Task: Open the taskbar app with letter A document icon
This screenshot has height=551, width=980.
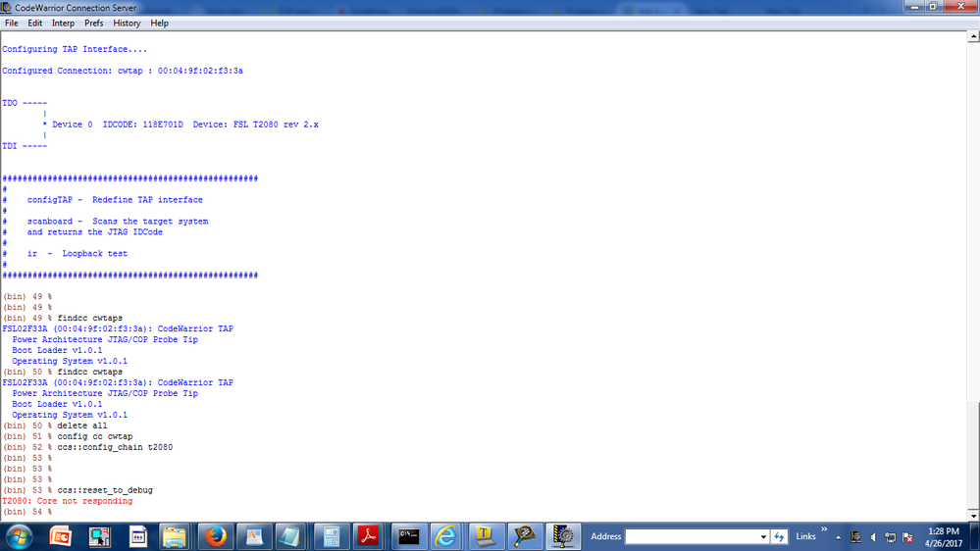Action: (x=254, y=536)
